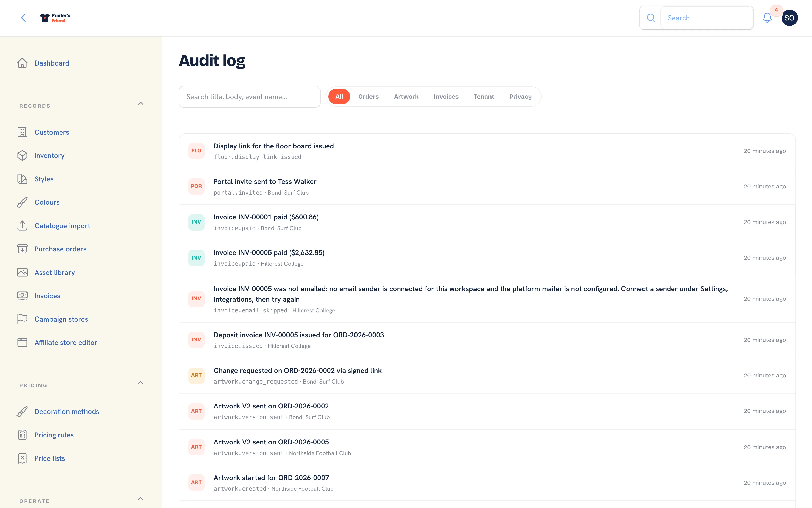Open 'Portal invite sent to Tess Walker' entry

tap(487, 187)
